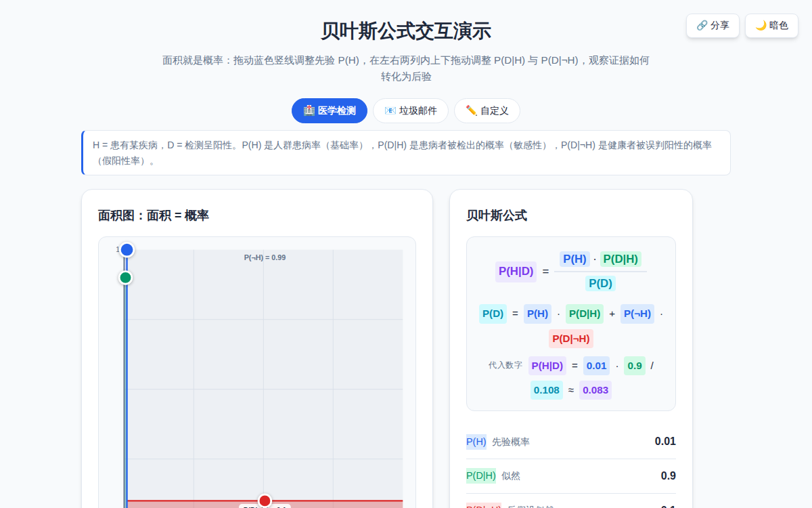Click the blue P(H) numerator chip

574,259
